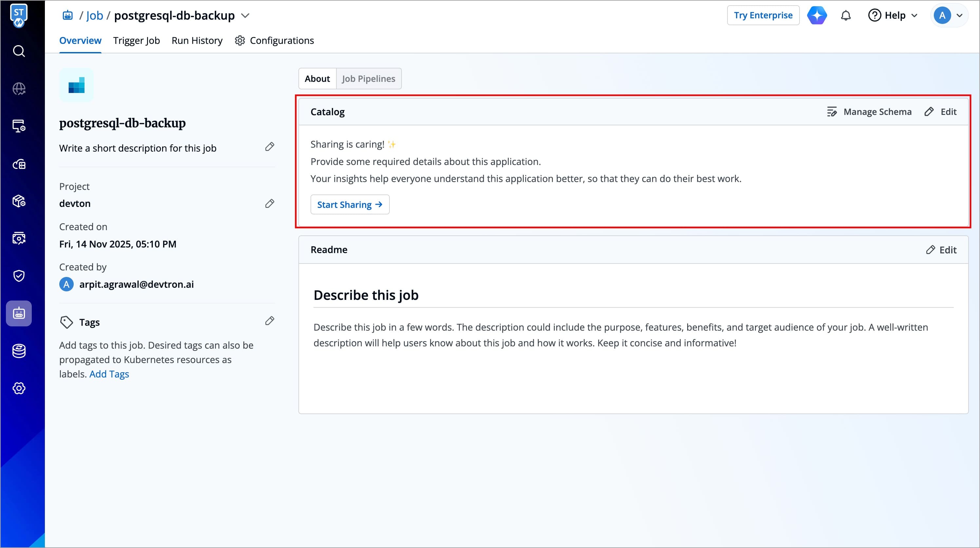
Task: Click the globe icon in sidebar
Action: click(x=19, y=89)
